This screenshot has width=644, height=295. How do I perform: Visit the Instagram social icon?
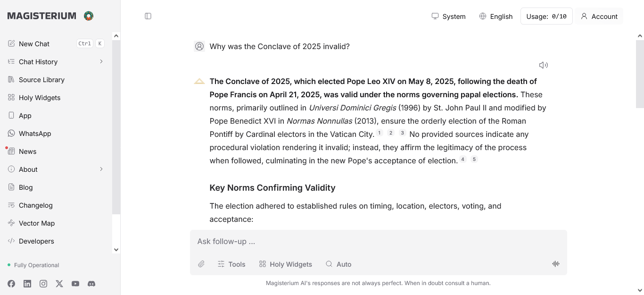coord(43,284)
